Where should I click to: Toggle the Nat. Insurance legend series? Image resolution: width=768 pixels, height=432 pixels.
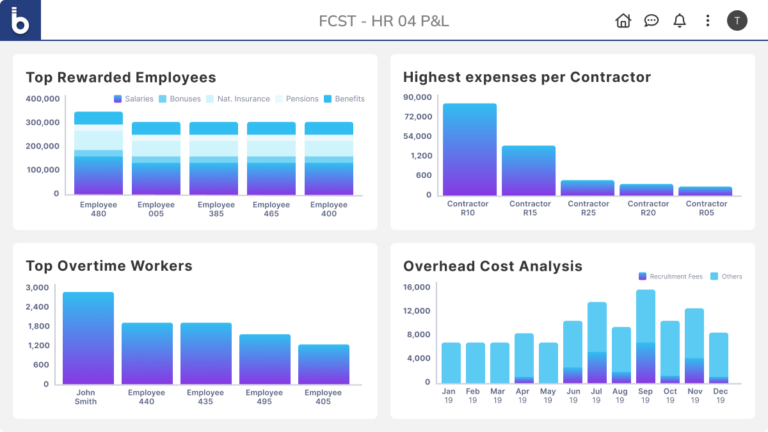tap(237, 99)
